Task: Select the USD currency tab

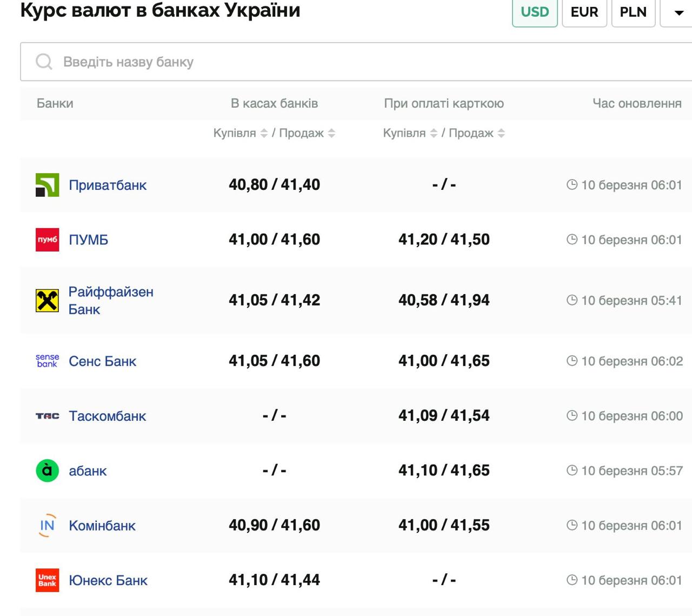Action: tap(535, 12)
